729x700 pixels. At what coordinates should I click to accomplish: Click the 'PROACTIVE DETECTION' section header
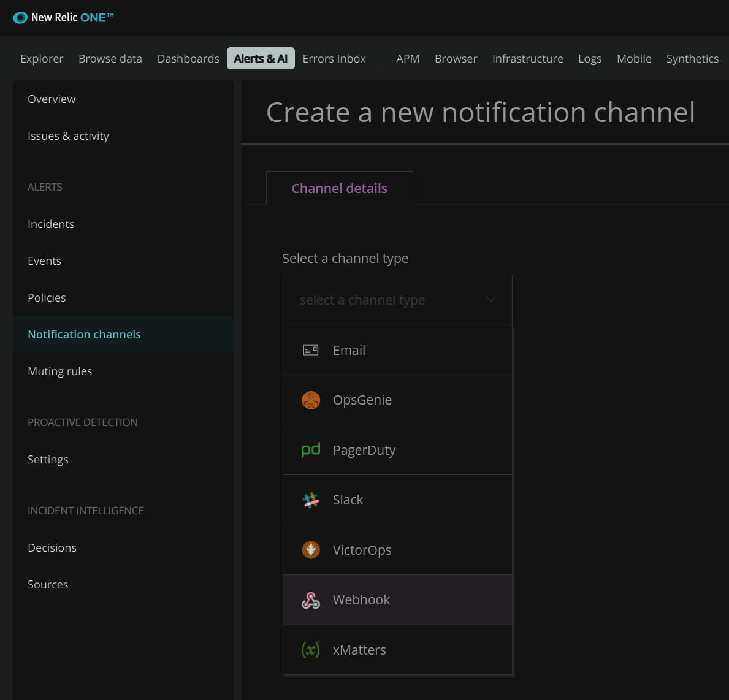[x=83, y=422]
